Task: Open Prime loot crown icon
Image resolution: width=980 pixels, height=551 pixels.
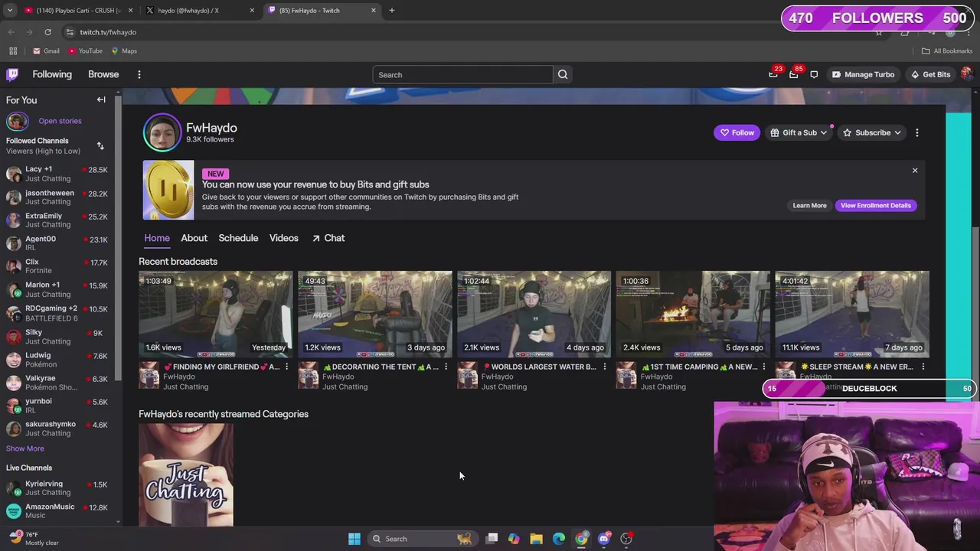Action: [773, 75]
